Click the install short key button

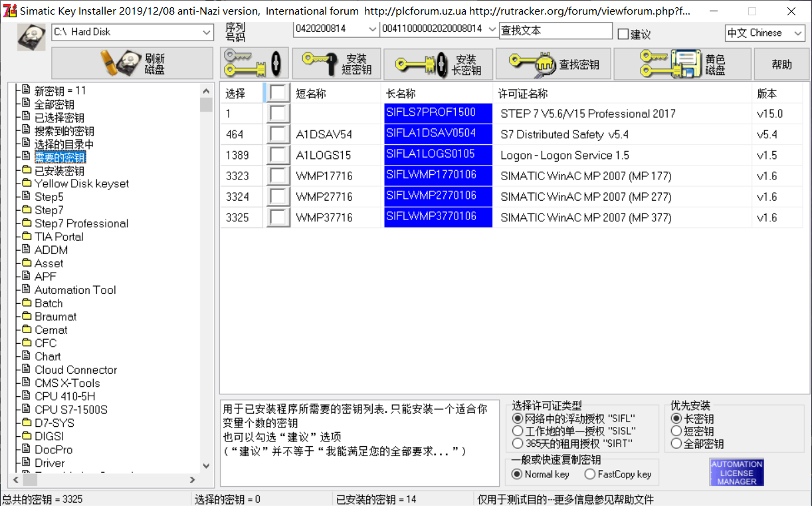337,64
